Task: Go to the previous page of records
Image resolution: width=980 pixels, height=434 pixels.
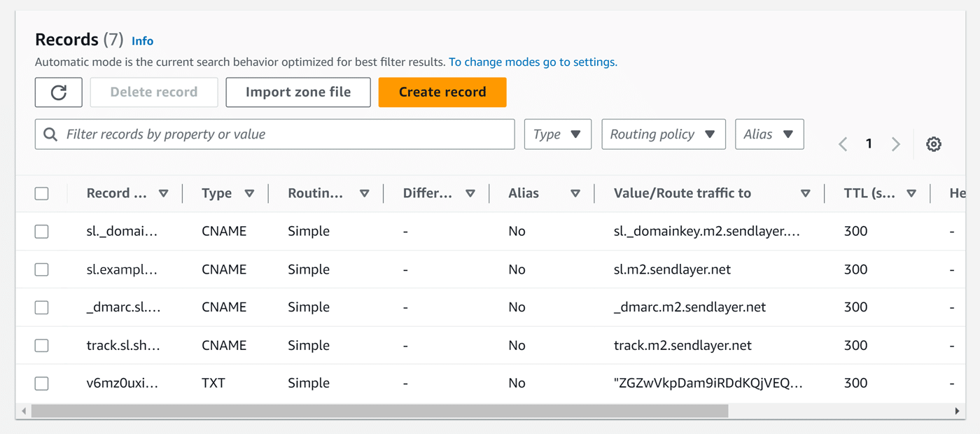Action: click(x=842, y=143)
